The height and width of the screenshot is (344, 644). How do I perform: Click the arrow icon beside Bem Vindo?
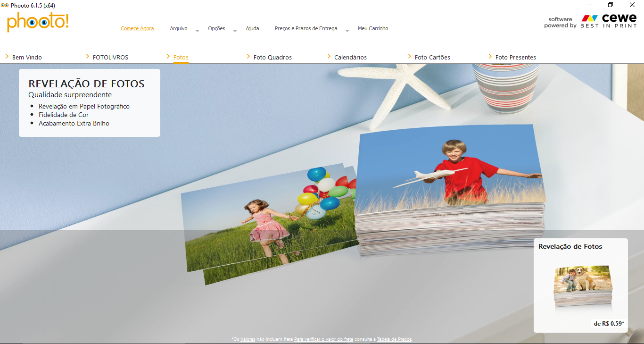(7, 57)
